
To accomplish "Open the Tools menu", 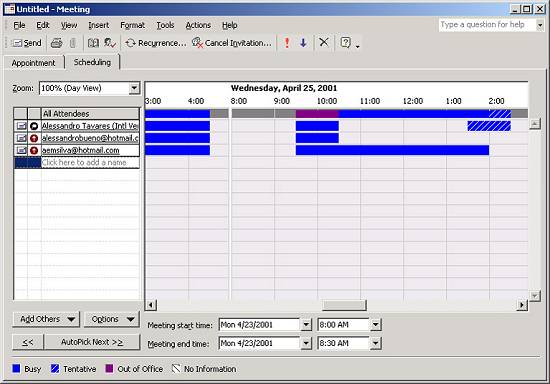I will click(x=165, y=25).
